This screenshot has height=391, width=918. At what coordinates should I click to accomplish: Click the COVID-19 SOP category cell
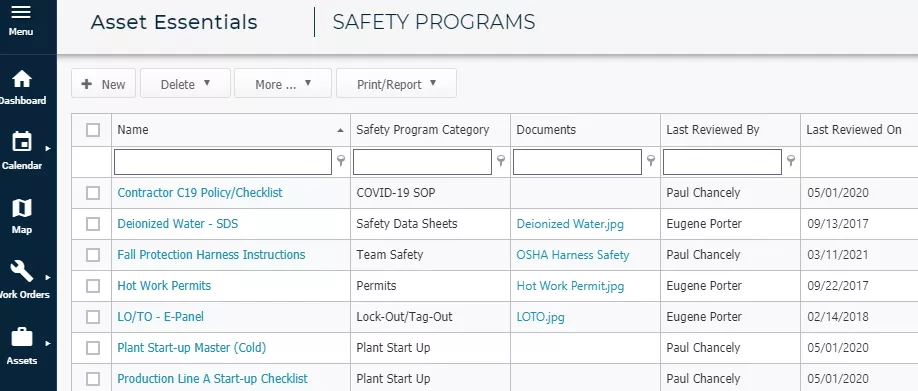pos(396,193)
